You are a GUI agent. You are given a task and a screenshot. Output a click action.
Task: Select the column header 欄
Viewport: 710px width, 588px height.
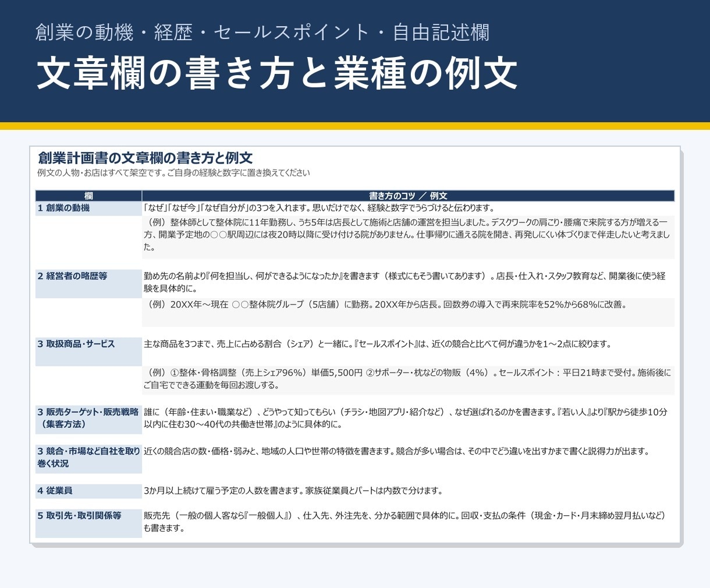88,196
